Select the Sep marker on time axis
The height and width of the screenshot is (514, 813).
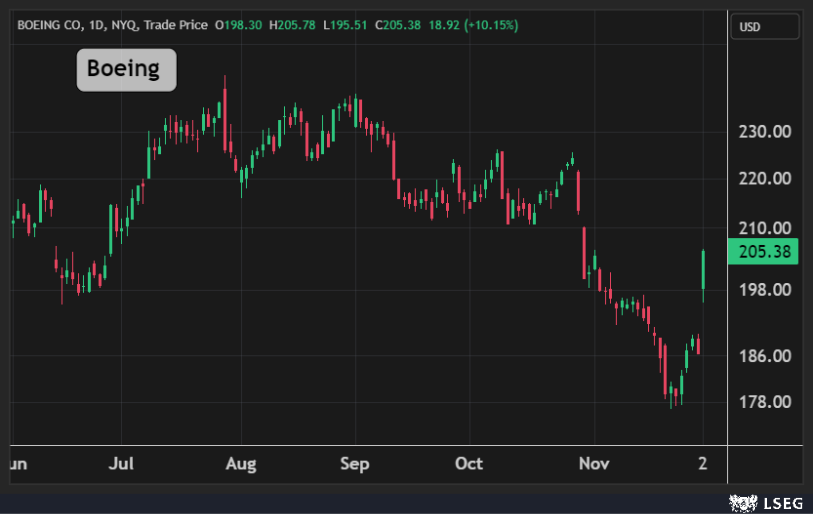click(x=355, y=464)
